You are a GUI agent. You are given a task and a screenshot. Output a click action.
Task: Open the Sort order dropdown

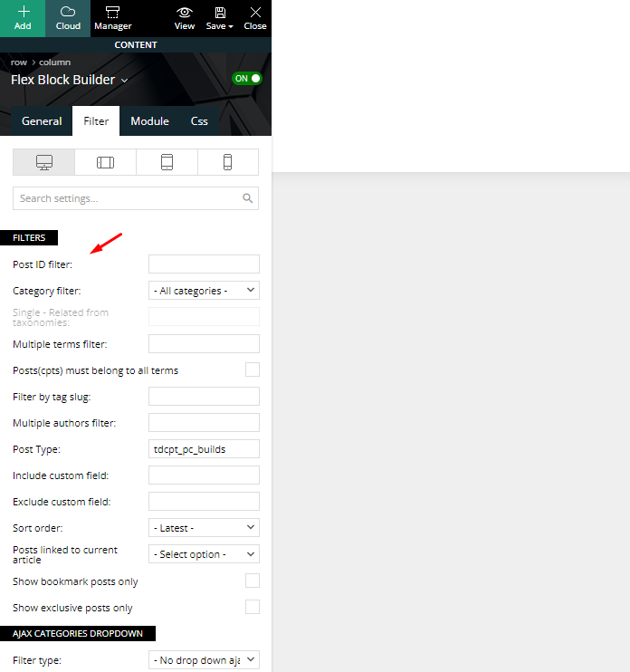204,528
